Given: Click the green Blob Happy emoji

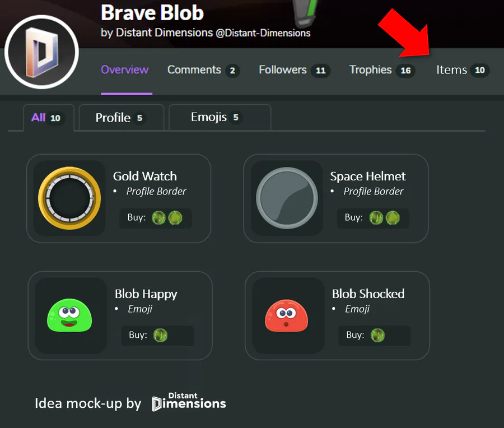Looking at the screenshot, I should [69, 315].
